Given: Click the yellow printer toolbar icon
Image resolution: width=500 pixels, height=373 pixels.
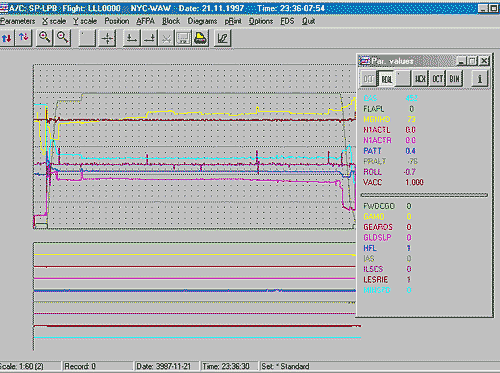Looking at the screenshot, I should pyautogui.click(x=200, y=38).
